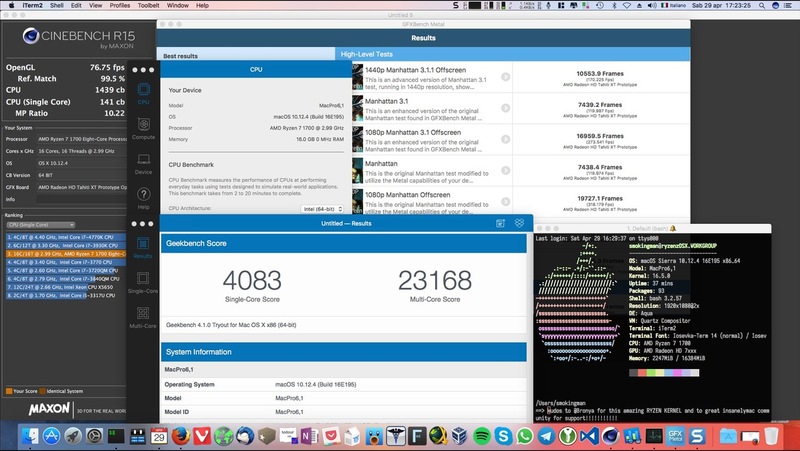
Task: Launch Firefox from the Dock
Action: (181, 436)
